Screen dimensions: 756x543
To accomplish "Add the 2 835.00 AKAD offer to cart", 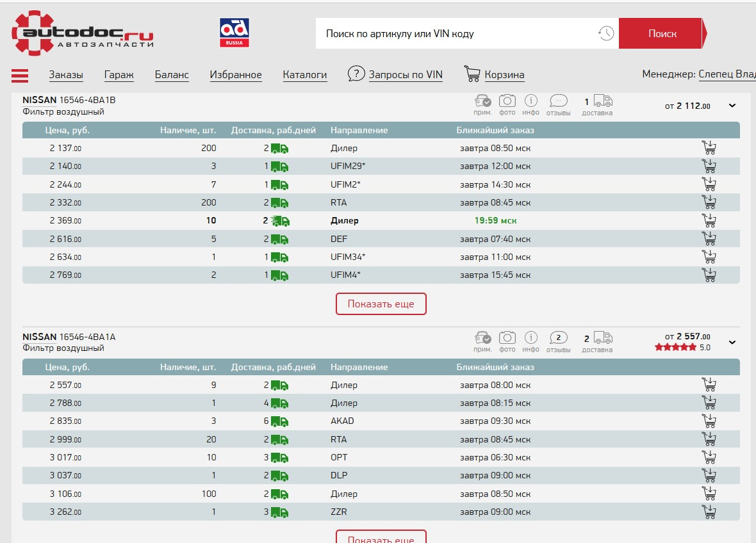I will click(709, 421).
